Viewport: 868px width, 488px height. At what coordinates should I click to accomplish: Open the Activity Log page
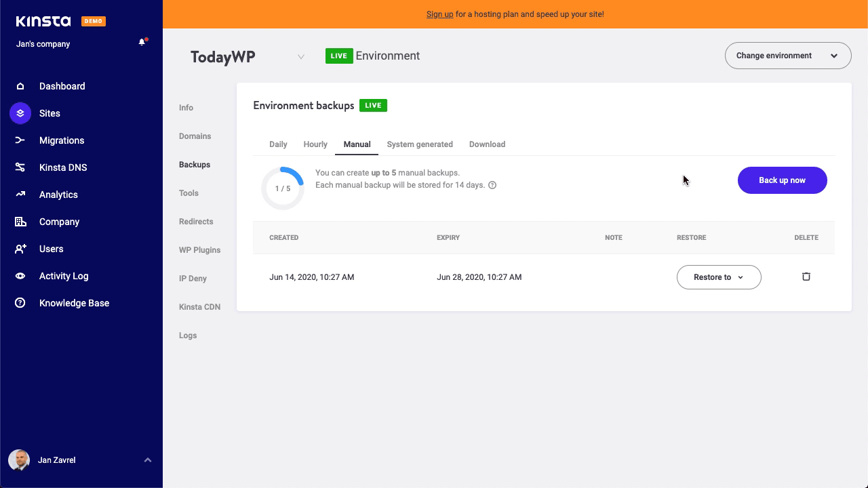click(x=64, y=276)
